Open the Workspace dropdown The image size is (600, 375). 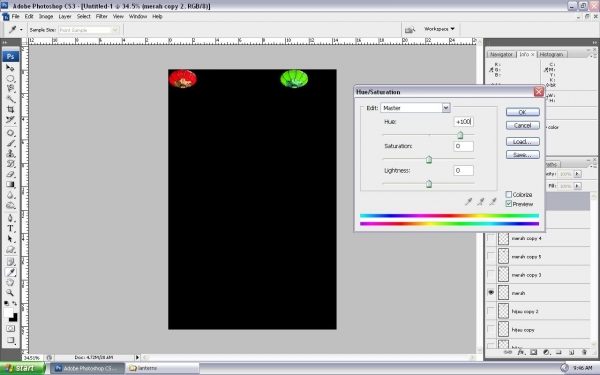[439, 29]
